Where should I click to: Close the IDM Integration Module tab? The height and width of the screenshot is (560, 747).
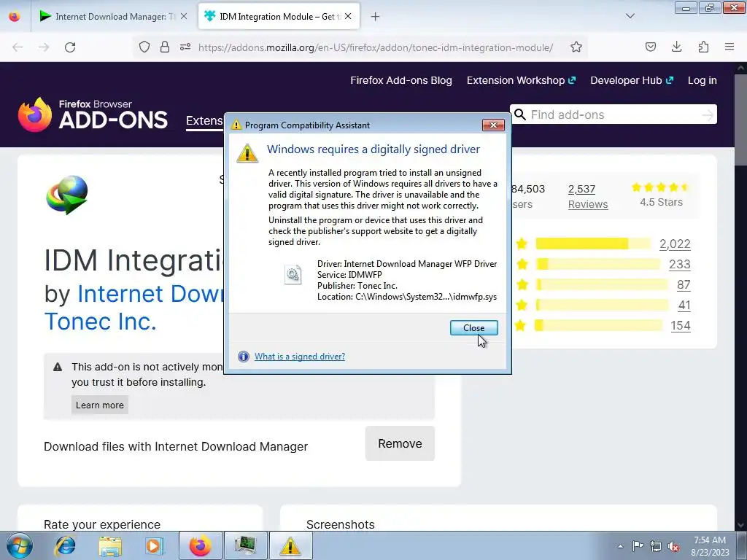tap(348, 16)
